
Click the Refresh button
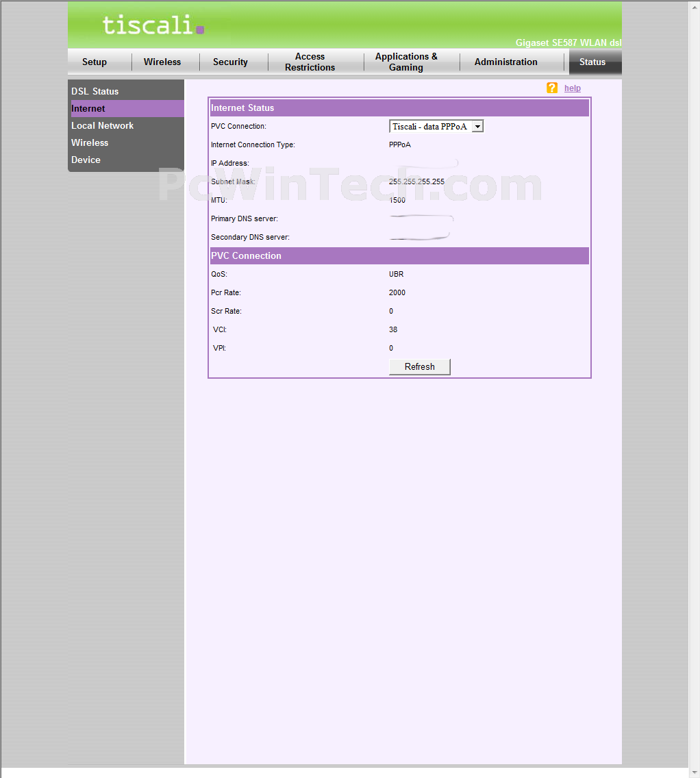[420, 366]
